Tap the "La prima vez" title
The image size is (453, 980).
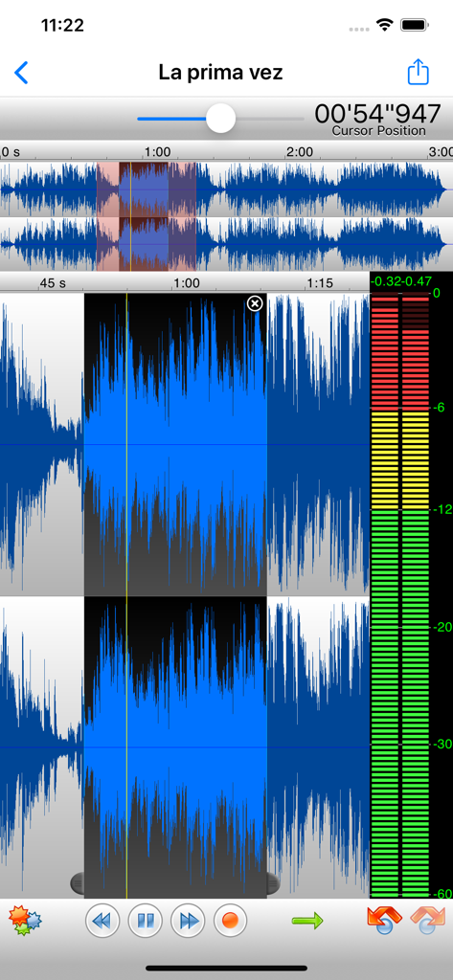coord(220,73)
